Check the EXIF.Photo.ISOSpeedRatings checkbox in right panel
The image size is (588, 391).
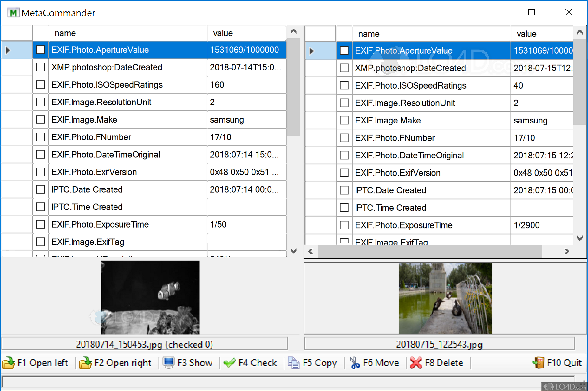tap(344, 85)
